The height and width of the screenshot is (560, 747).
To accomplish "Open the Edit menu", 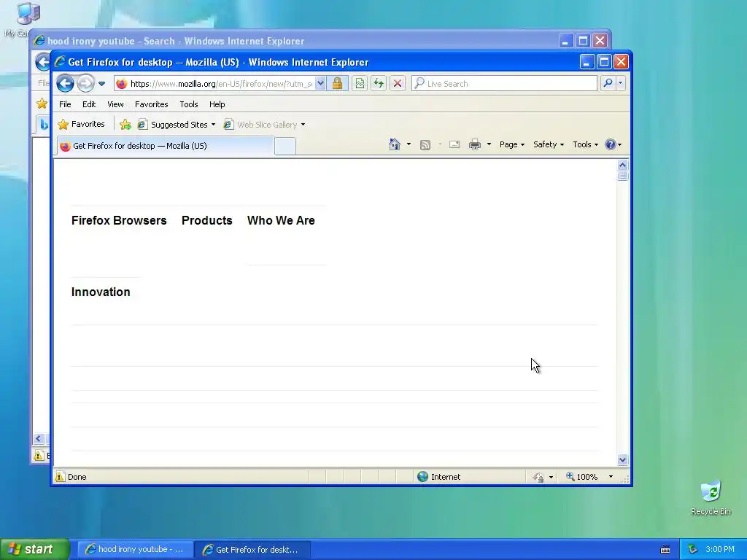I will click(x=88, y=104).
